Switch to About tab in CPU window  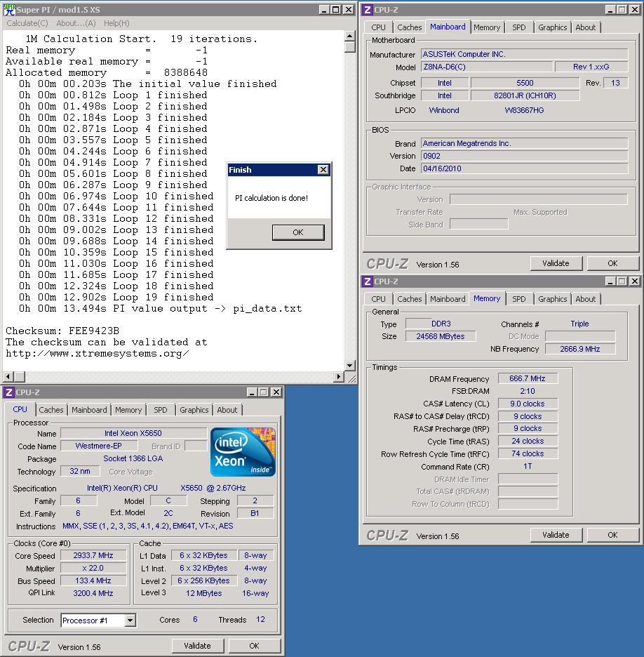[227, 410]
